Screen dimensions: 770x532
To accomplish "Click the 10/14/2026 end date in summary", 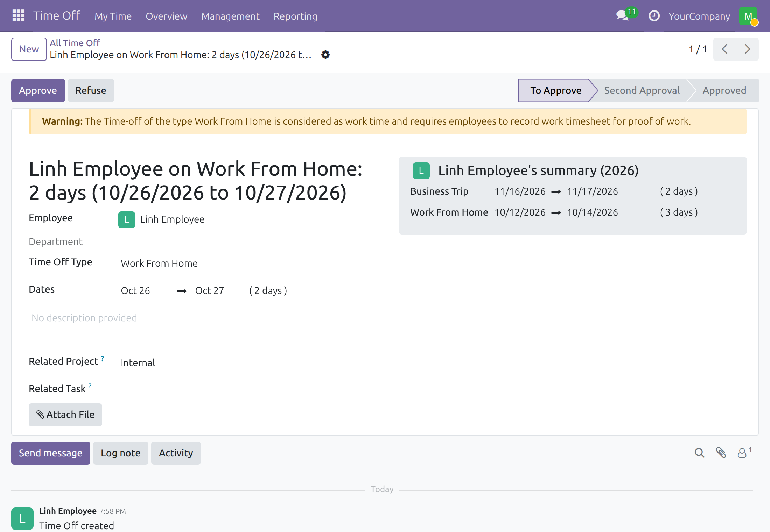I will (x=593, y=212).
